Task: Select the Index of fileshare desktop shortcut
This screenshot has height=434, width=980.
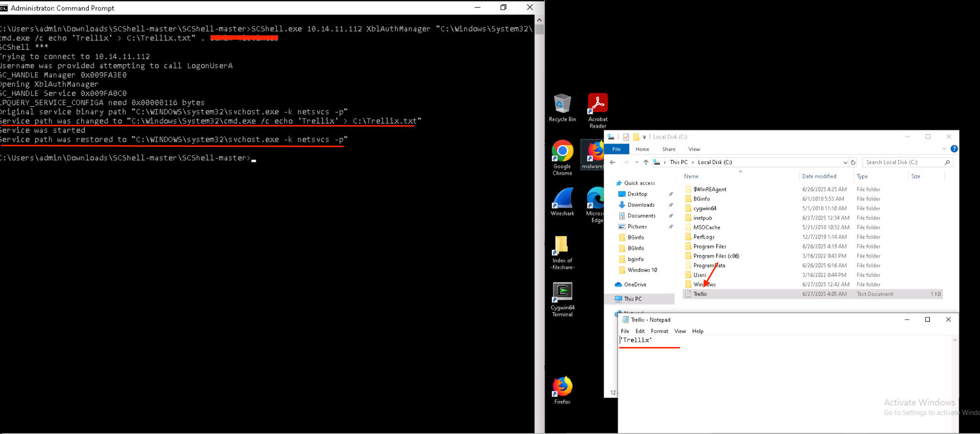Action: click(x=562, y=253)
